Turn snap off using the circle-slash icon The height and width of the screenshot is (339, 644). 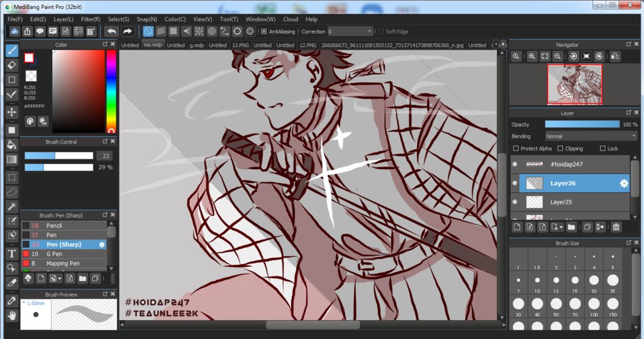point(148,31)
